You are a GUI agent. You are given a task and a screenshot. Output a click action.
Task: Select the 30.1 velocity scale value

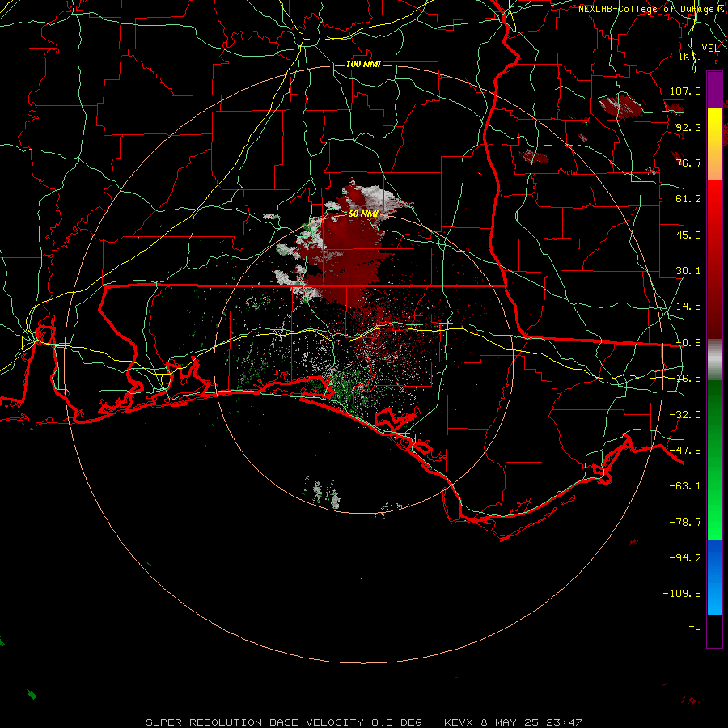[x=688, y=271]
